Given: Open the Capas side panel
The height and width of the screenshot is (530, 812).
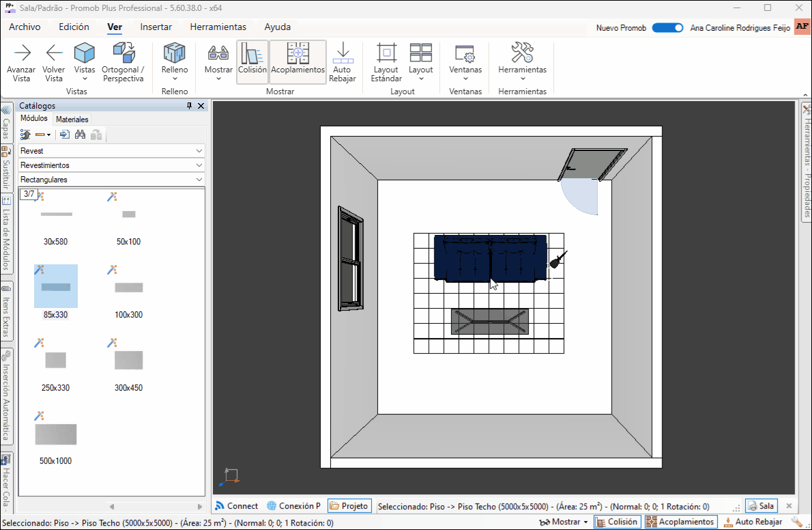Looking at the screenshot, I should coord(6,122).
